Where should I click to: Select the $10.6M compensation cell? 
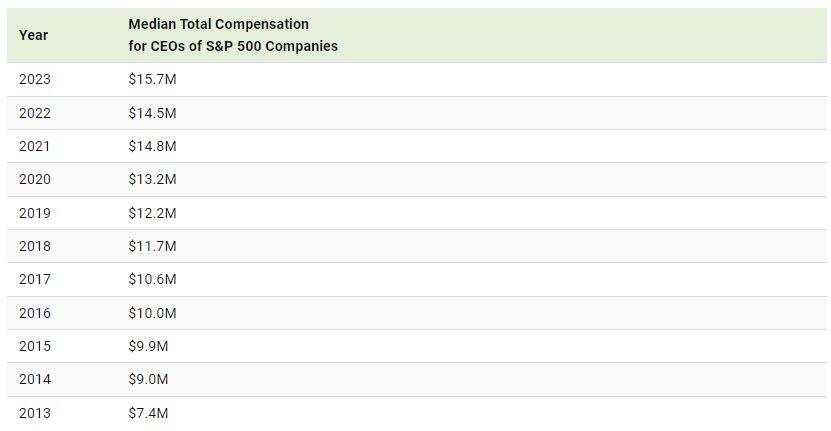152,279
